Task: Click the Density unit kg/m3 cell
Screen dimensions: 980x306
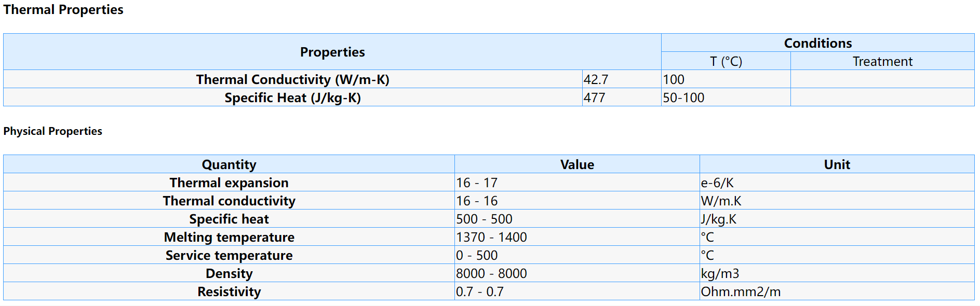Action: (x=720, y=273)
